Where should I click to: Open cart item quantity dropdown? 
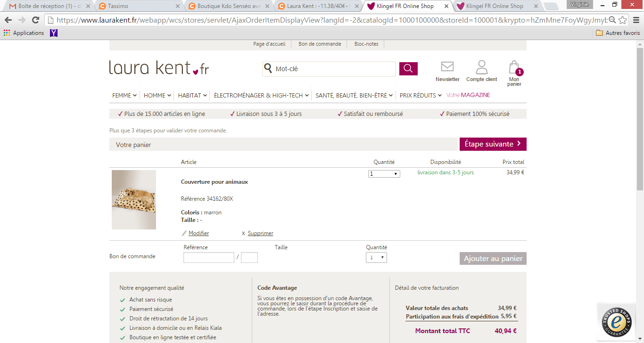pyautogui.click(x=384, y=174)
